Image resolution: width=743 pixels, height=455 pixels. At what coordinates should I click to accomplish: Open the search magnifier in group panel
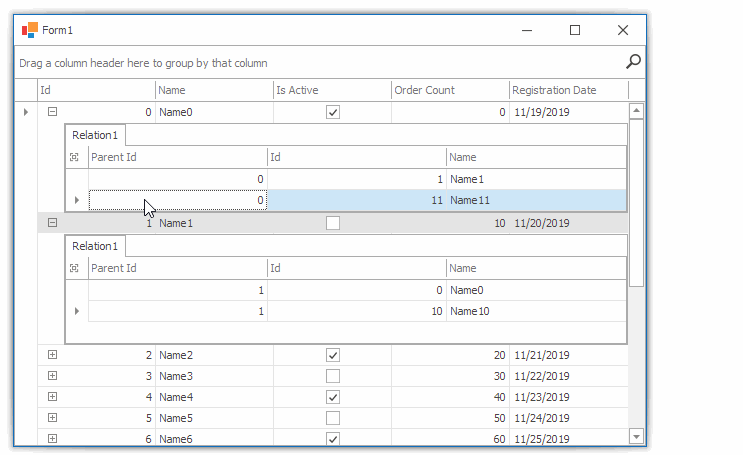(633, 62)
